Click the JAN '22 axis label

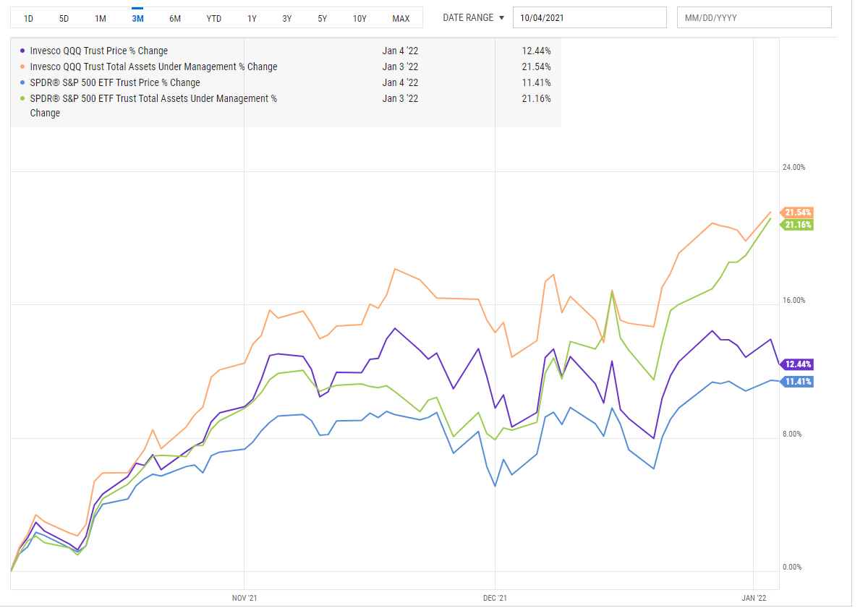tap(754, 599)
